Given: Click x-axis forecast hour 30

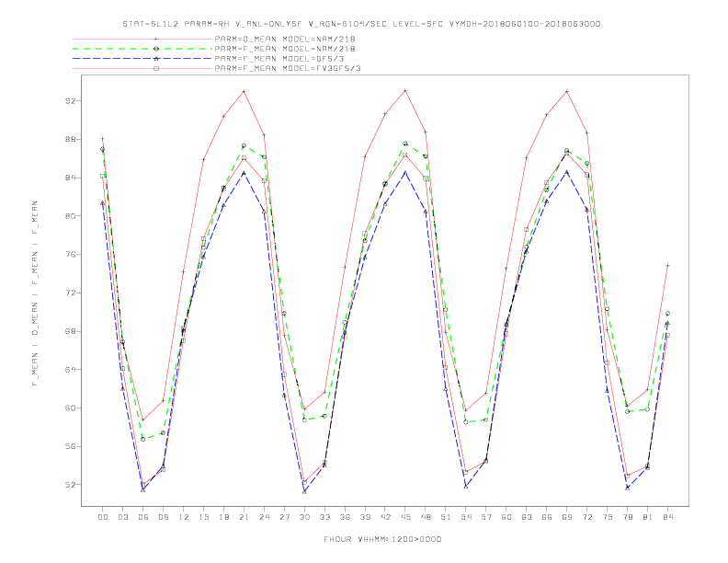Looking at the screenshot, I should 304,517.
